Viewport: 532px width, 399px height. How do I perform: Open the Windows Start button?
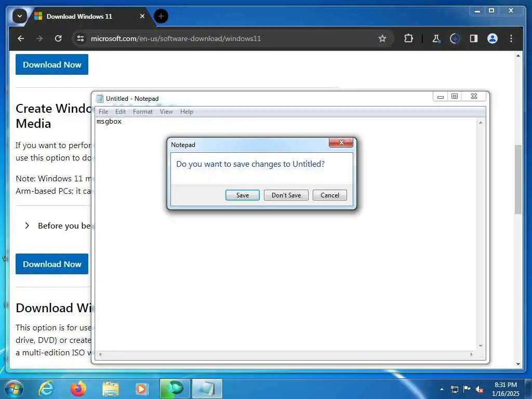(14, 389)
